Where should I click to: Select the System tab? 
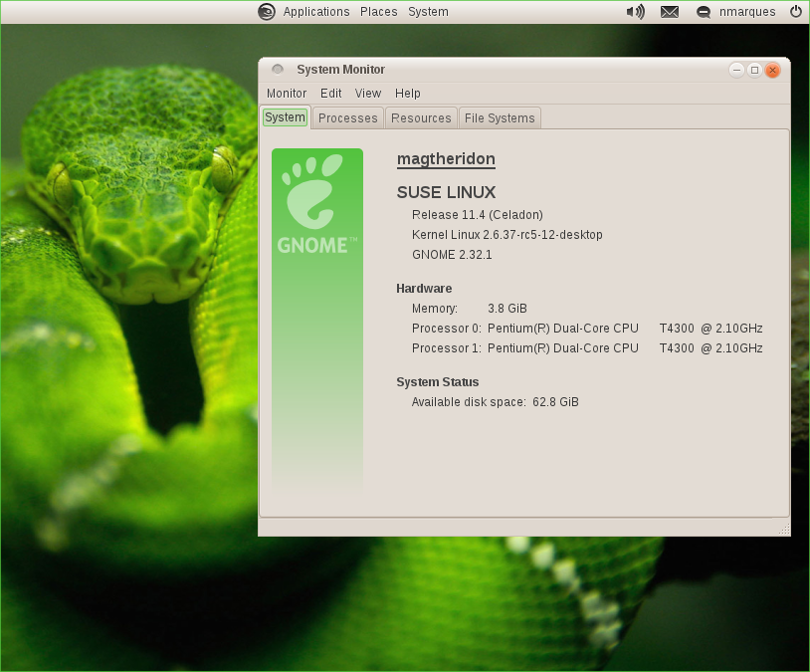[285, 116]
